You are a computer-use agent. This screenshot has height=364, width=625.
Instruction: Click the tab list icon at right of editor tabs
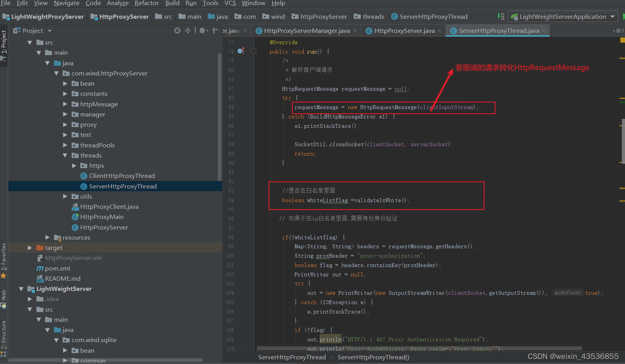pos(618,30)
